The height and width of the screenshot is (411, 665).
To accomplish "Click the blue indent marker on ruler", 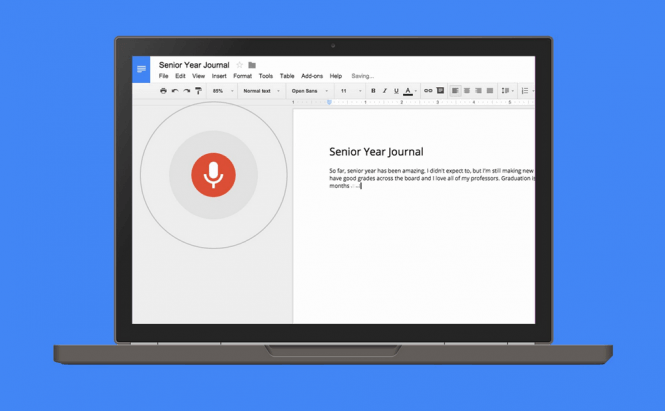I will point(329,102).
